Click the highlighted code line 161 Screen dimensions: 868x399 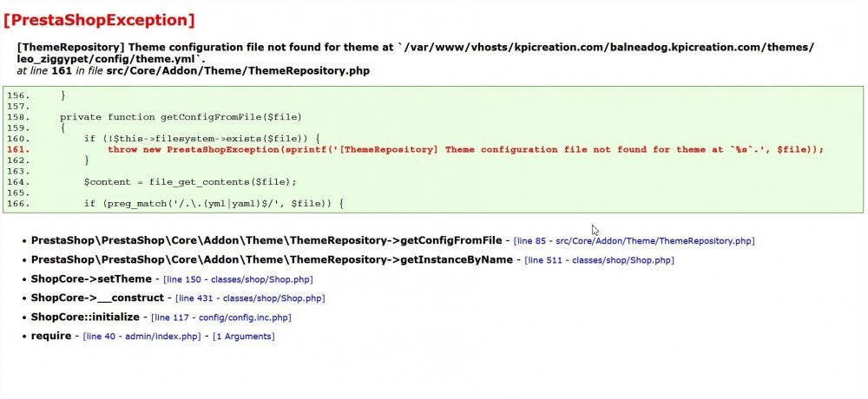point(415,149)
